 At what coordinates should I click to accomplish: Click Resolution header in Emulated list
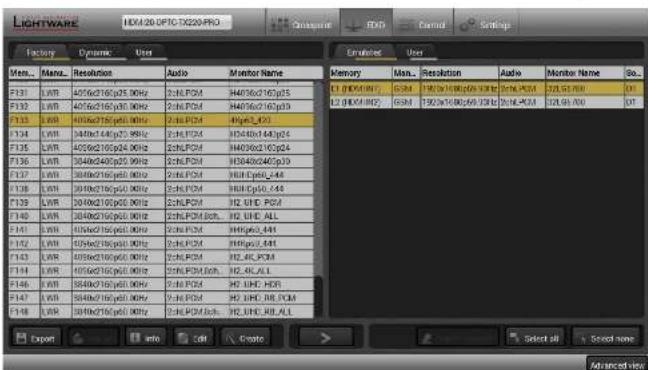coord(459,73)
